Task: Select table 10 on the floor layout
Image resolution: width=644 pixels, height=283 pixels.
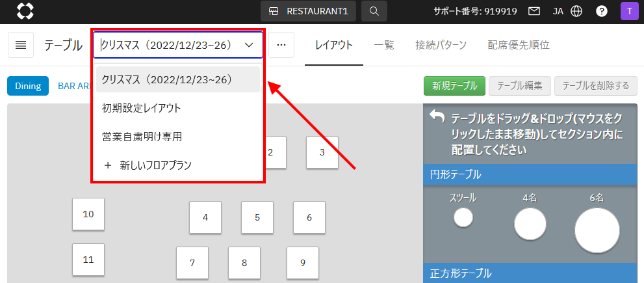Action: (x=88, y=214)
